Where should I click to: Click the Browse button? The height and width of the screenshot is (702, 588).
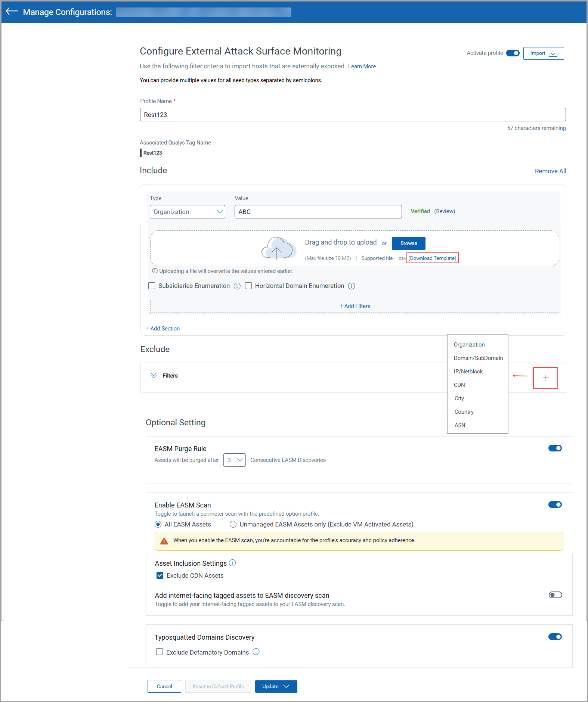409,243
